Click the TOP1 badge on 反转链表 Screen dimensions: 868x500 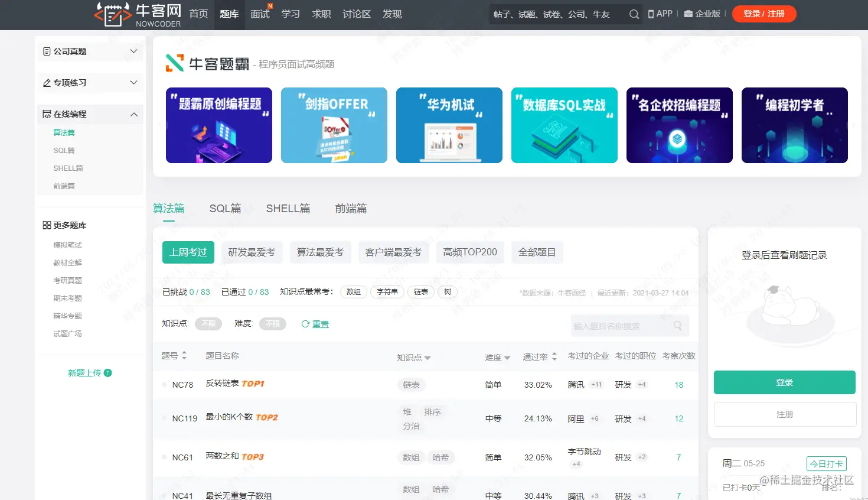click(253, 384)
